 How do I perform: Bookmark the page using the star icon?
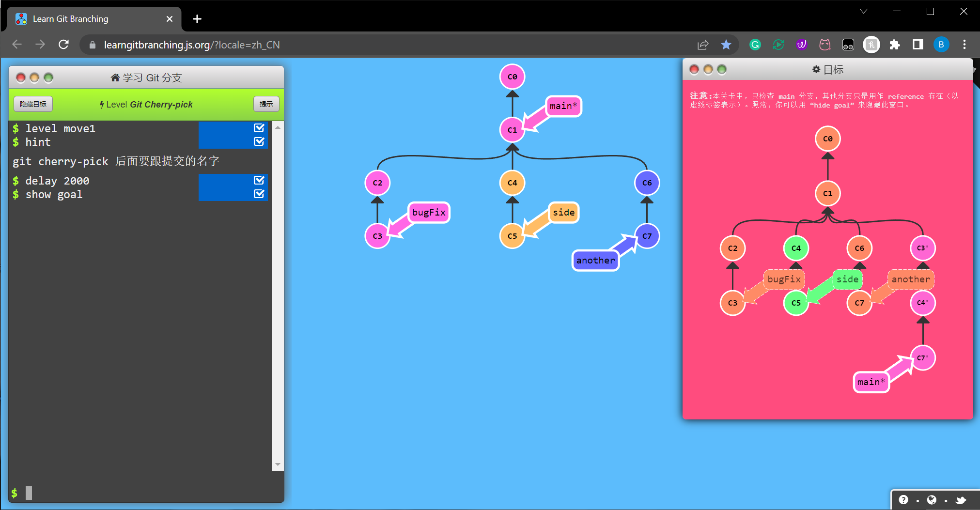pos(726,45)
